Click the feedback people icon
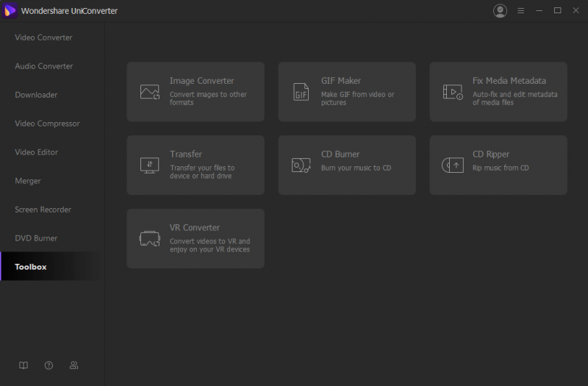The image size is (588, 386). click(x=74, y=365)
